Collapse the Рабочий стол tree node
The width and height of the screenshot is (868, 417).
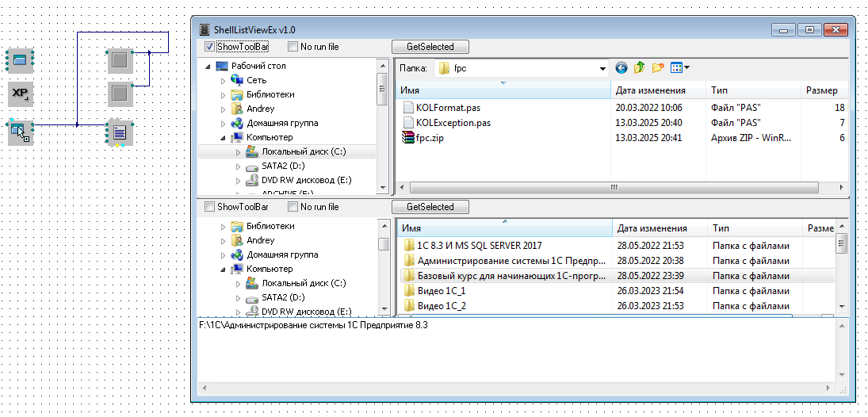coord(209,66)
